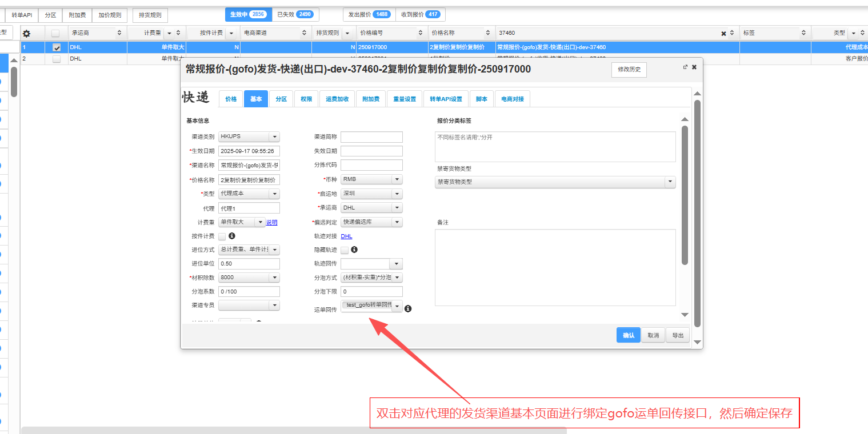Toggle select-all checkbox in grid header
868x434 pixels.
(x=55, y=33)
